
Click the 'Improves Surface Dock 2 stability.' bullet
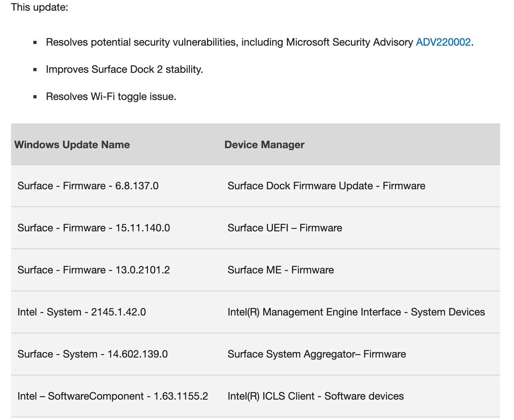125,69
